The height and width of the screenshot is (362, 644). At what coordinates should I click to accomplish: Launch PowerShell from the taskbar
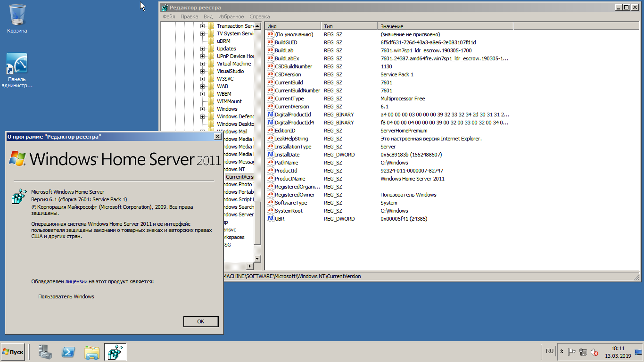point(68,352)
